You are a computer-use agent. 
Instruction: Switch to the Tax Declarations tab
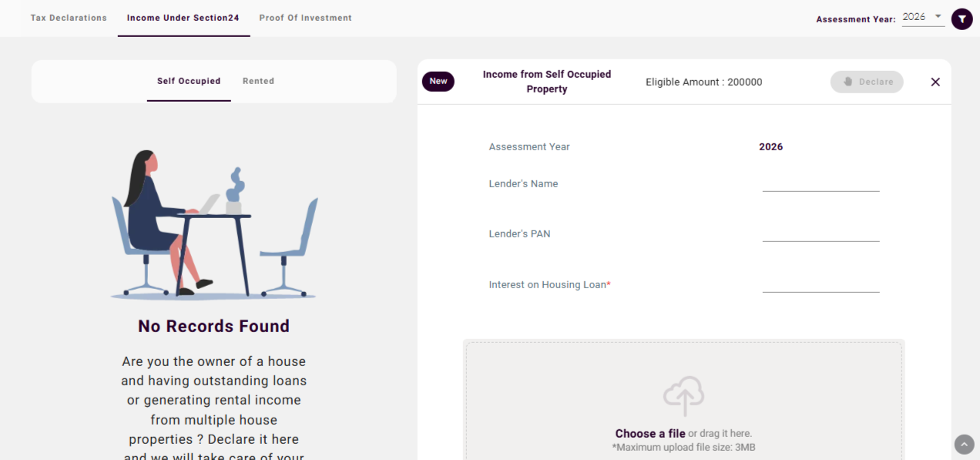(x=69, y=18)
